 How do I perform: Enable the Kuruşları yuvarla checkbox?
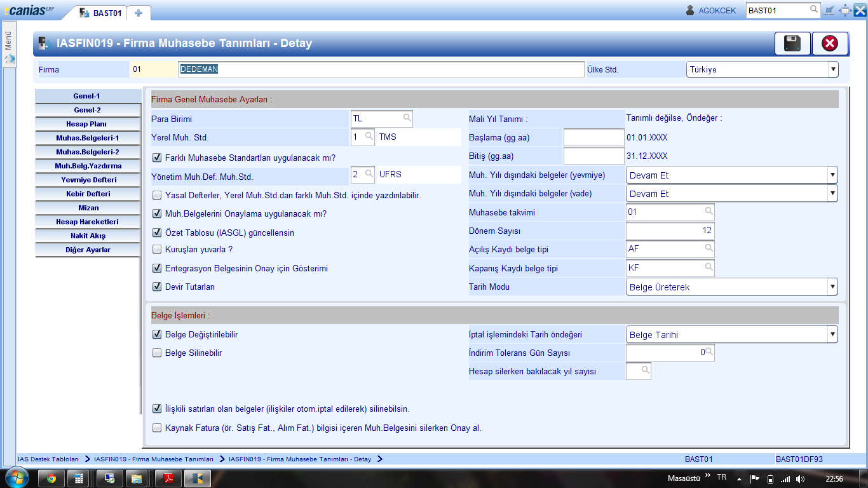[x=157, y=249]
